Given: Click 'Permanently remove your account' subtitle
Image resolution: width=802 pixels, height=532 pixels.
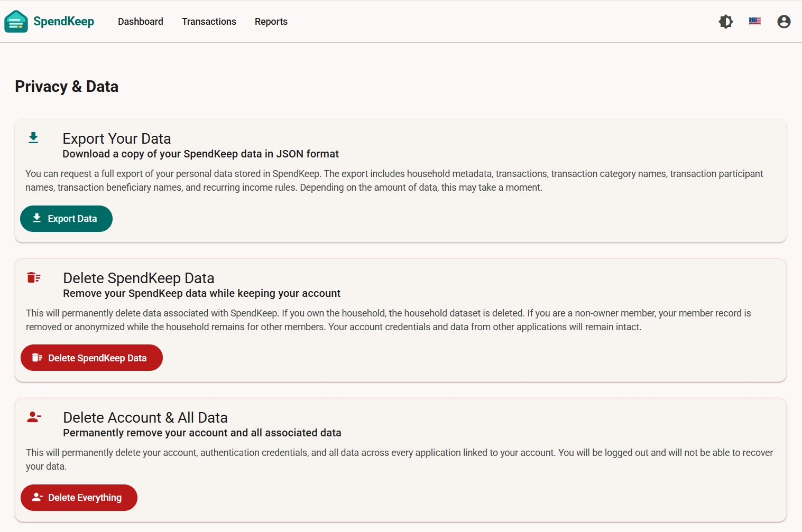Looking at the screenshot, I should tap(202, 433).
